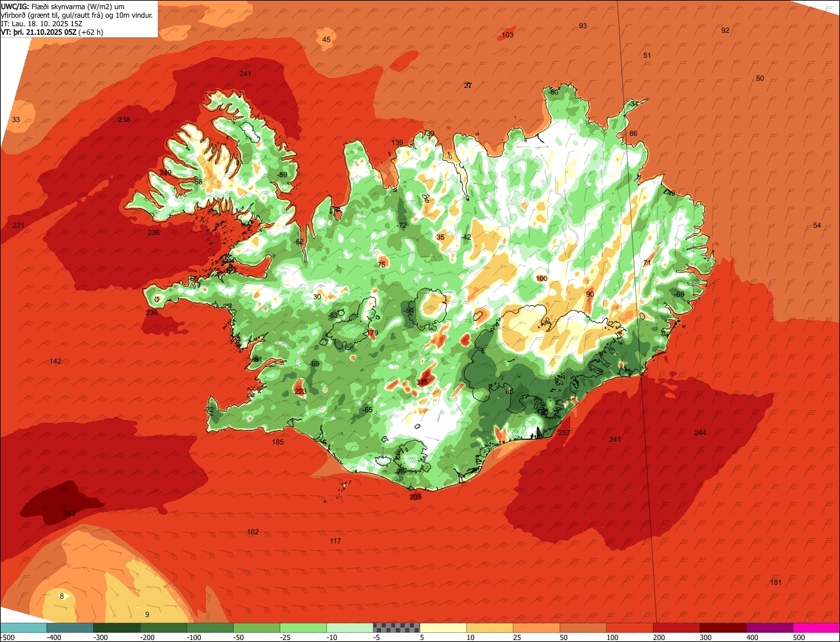Image resolution: width=840 pixels, height=642 pixels.
Task: Click the legend swatch between -200 and -100
Action: coord(163,628)
